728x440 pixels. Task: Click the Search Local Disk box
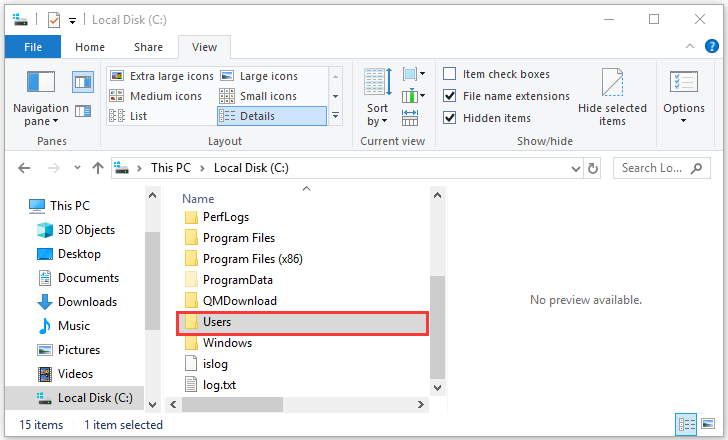click(662, 168)
